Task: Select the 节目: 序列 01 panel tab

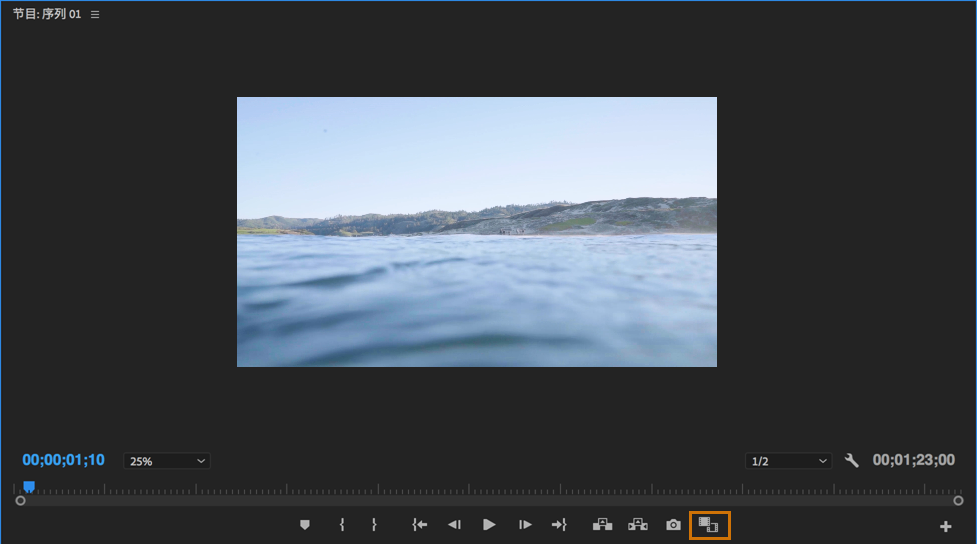Action: tap(47, 15)
